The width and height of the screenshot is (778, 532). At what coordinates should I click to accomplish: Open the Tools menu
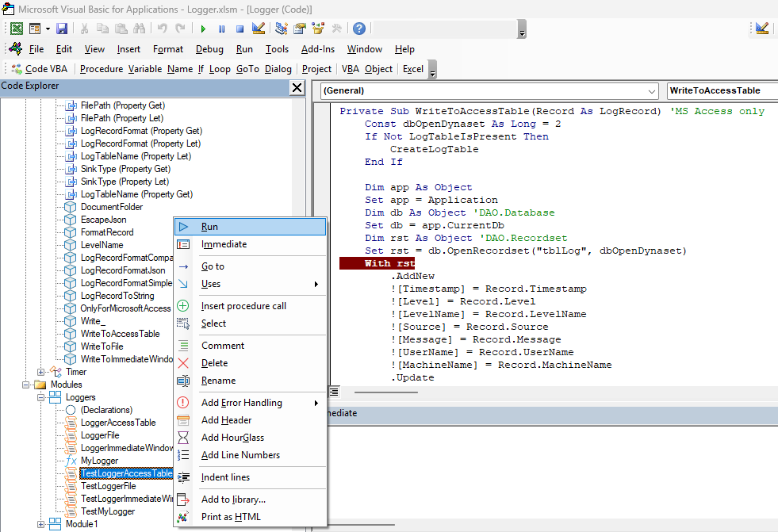coord(277,49)
